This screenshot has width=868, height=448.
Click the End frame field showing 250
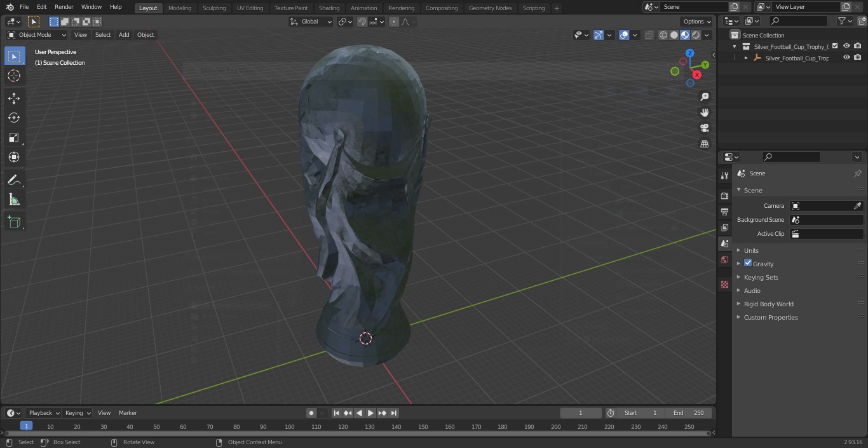(689, 413)
